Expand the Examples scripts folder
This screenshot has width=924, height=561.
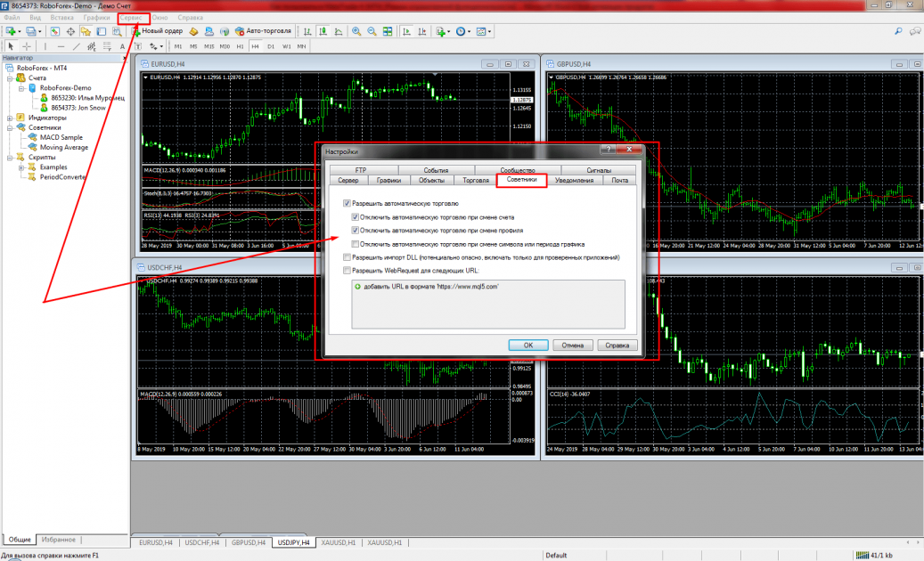pyautogui.click(x=20, y=167)
